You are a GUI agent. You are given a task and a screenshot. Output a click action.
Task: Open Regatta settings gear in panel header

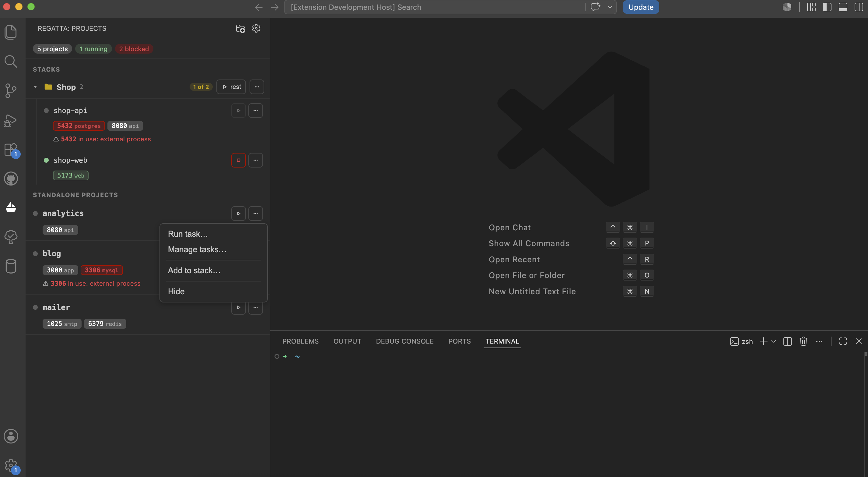[257, 29]
